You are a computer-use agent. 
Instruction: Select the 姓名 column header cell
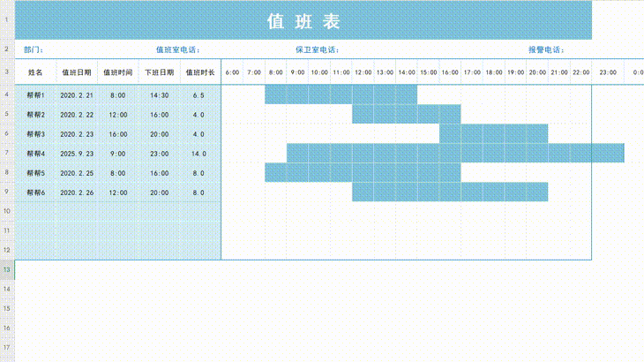[x=35, y=72]
